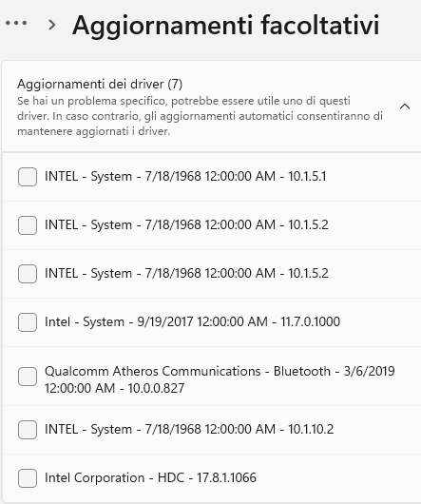Open the breadcrumb ellipsis menu
The height and width of the screenshot is (504, 421).
16,23
